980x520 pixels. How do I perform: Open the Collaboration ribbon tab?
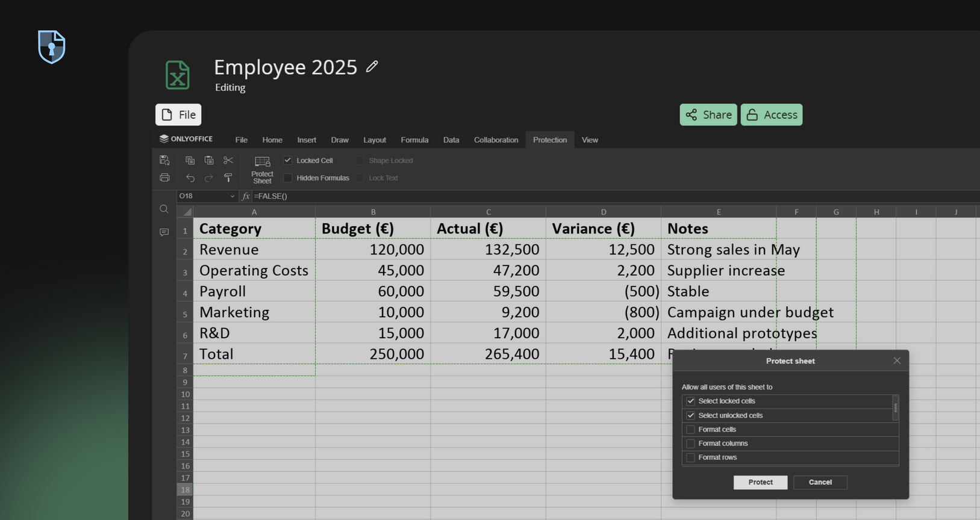[496, 140]
